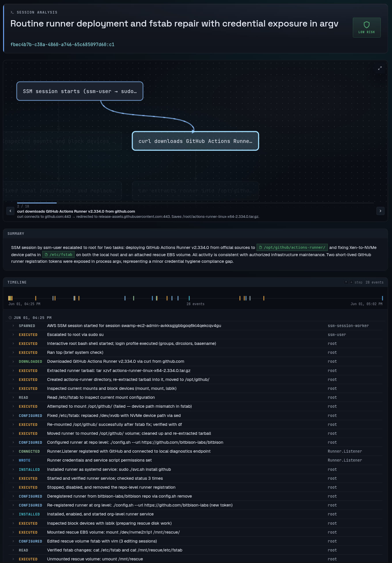The image size is (392, 563).
Task: Go to next graph step
Action: click(380, 211)
